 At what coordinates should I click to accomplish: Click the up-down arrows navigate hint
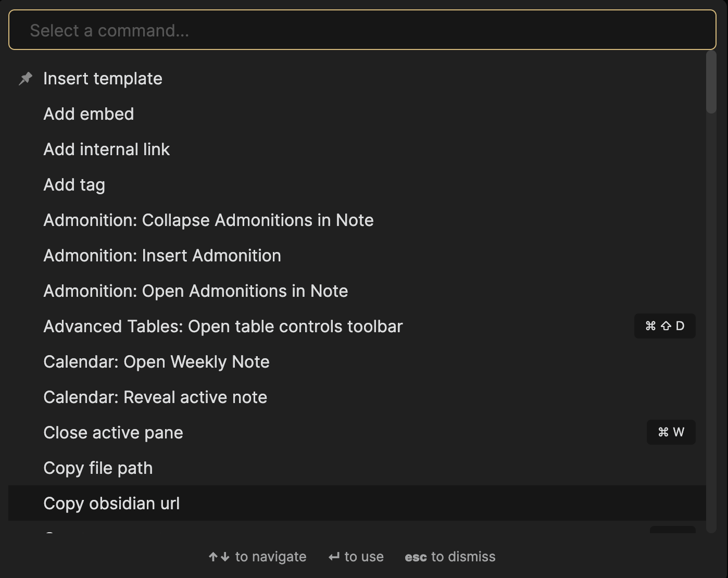[x=257, y=557]
